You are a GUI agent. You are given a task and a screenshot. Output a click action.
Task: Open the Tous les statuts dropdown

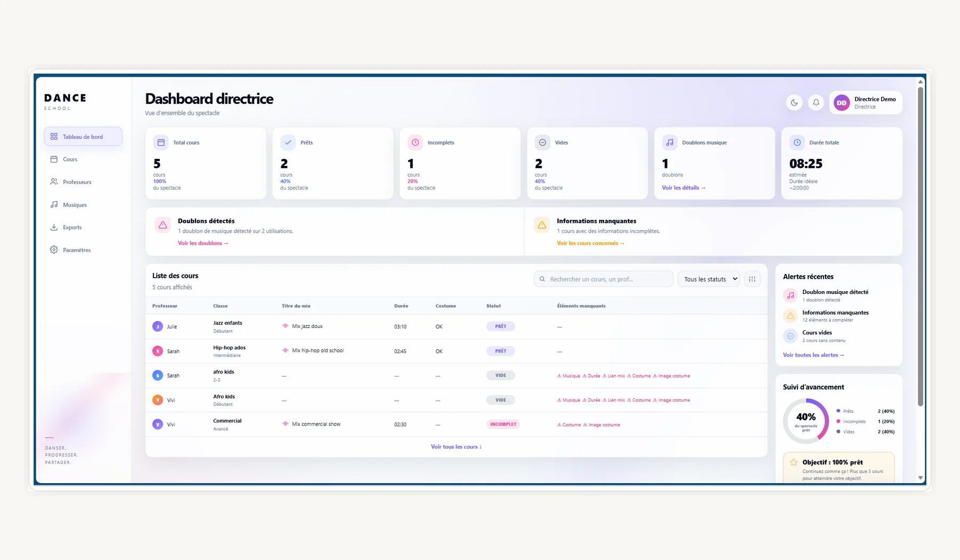(709, 279)
